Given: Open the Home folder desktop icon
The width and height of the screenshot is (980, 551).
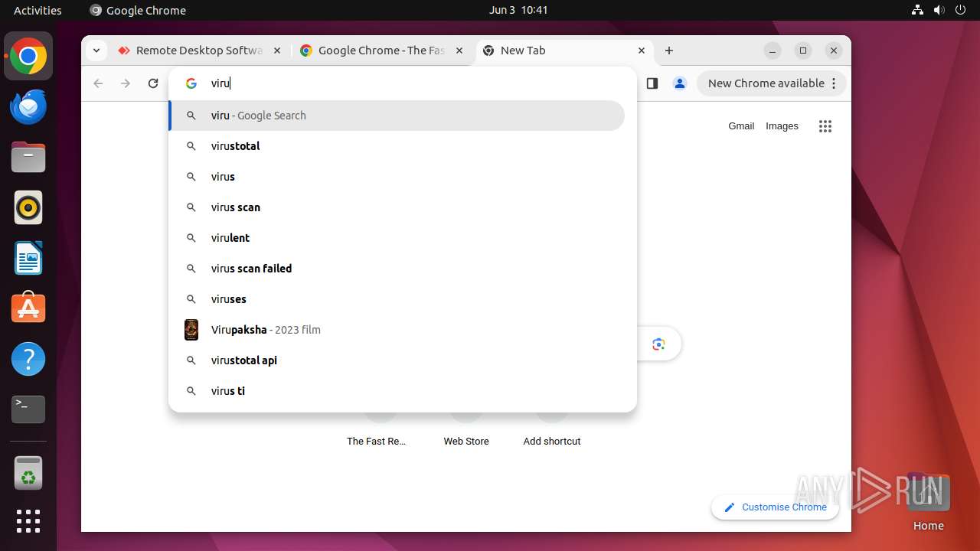Looking at the screenshot, I should click(x=928, y=503).
